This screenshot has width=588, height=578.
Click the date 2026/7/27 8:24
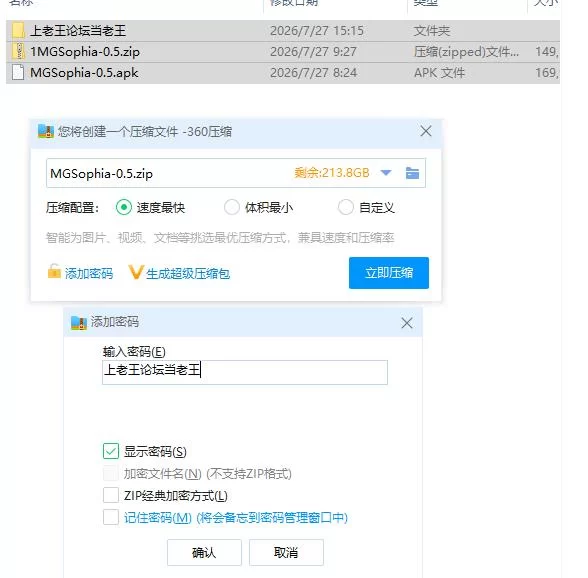coord(313,72)
